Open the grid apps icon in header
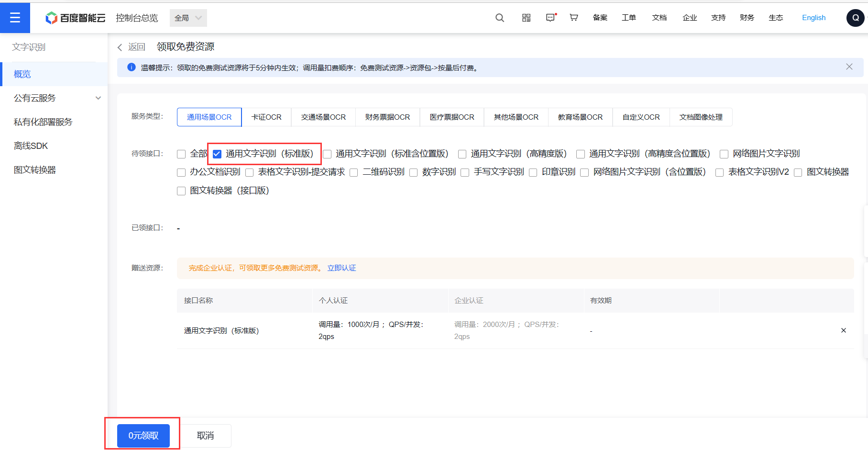The image size is (868, 450). (526, 18)
